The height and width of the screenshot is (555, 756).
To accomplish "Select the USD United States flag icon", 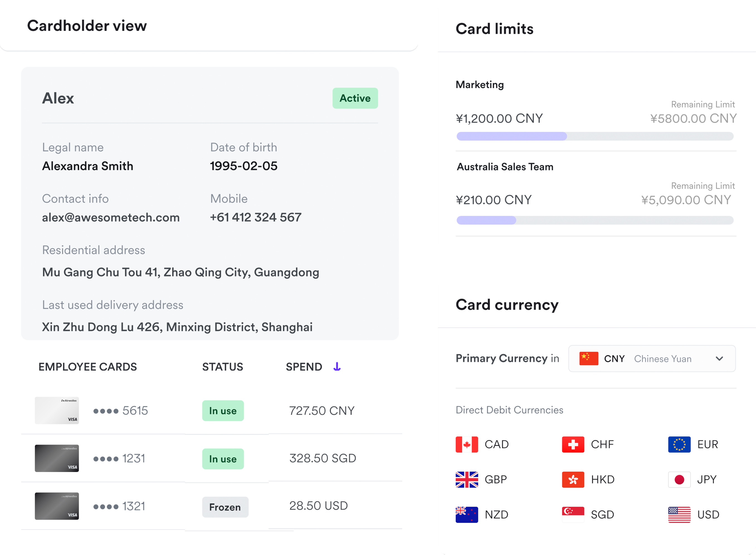I will click(679, 514).
